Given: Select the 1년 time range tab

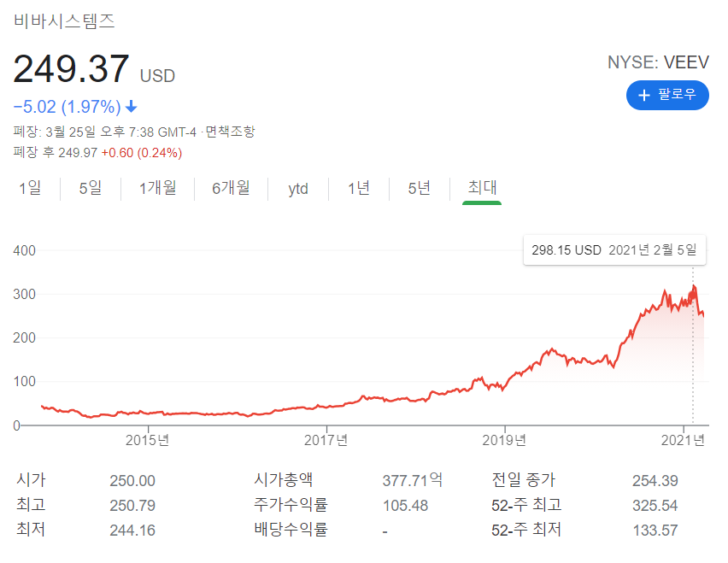Looking at the screenshot, I should point(358,188).
